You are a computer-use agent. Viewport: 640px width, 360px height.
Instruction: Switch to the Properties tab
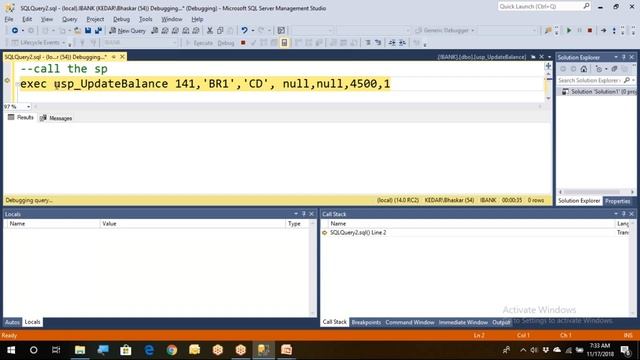tap(618, 201)
